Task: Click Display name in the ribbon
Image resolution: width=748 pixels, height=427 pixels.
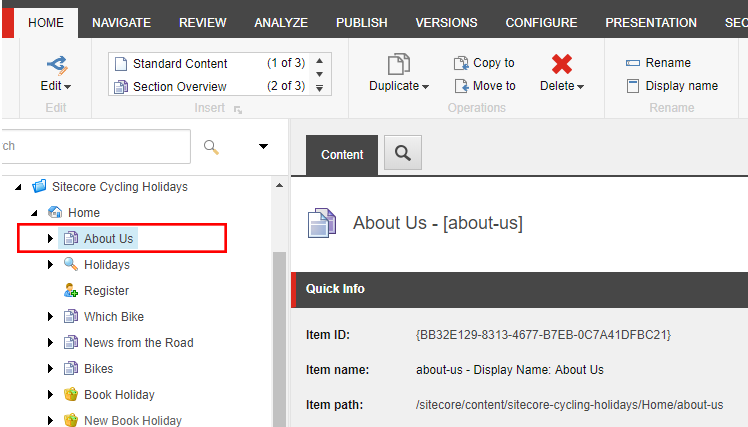Action: [682, 86]
